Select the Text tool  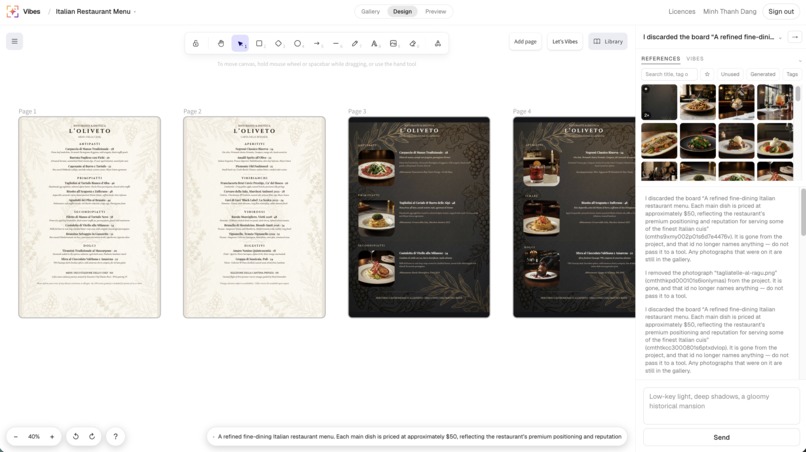coord(374,44)
